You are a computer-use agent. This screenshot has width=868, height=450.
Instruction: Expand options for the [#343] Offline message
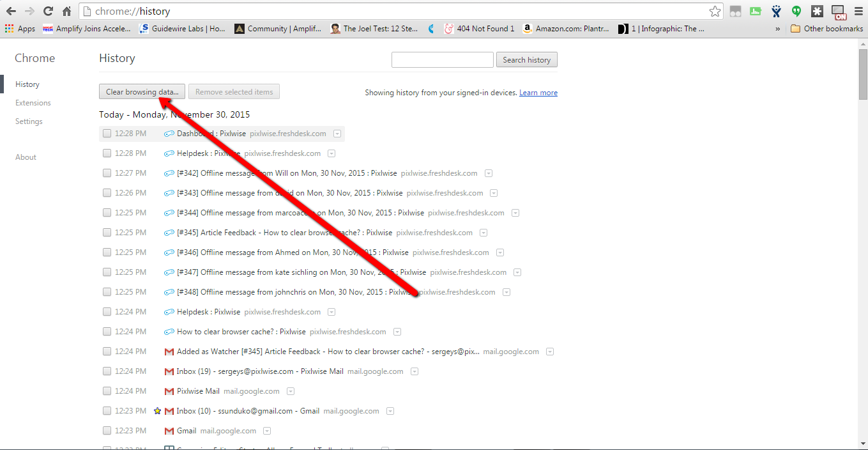(494, 193)
